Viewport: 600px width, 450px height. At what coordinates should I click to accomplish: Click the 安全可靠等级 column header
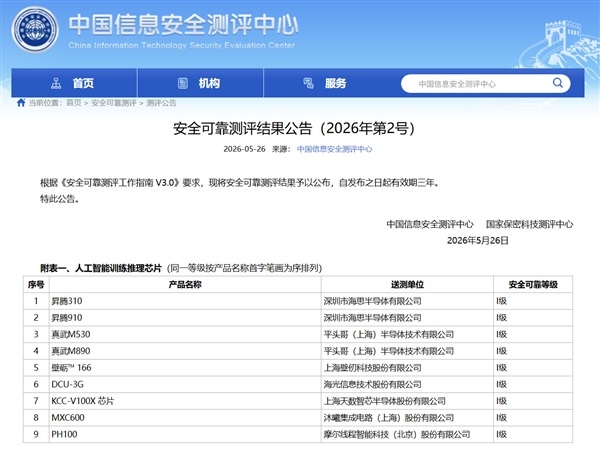tap(533, 284)
